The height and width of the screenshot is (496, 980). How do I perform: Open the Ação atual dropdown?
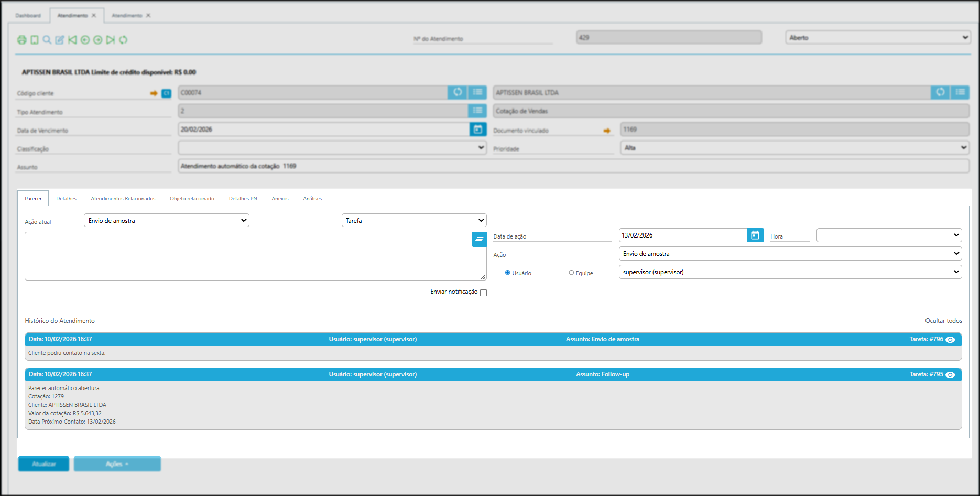167,221
